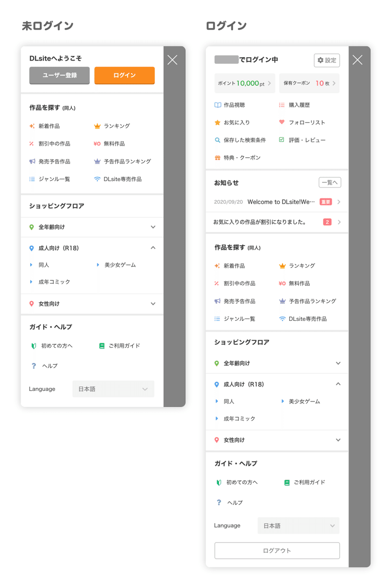Close the logged-in menu panel

(x=357, y=60)
